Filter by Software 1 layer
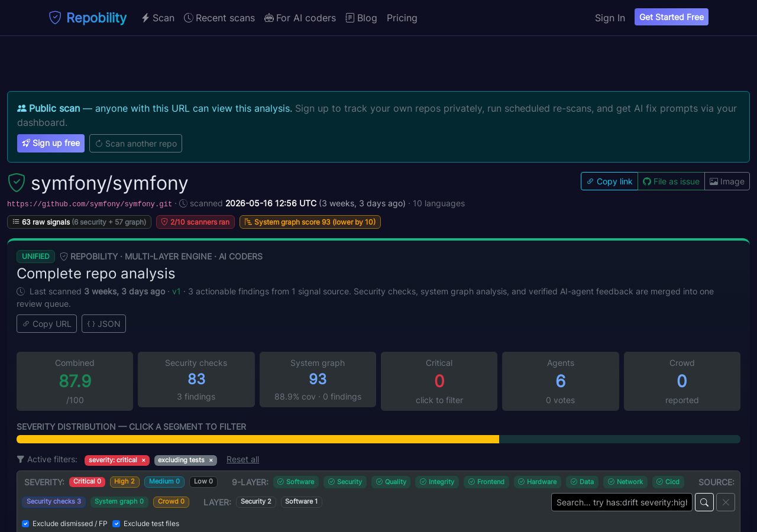Screen dimensions: 757x532 [x=302, y=502]
